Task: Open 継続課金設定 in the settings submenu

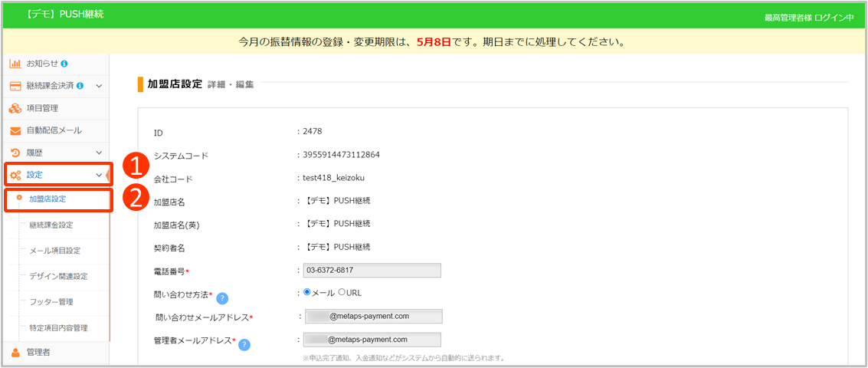Action: pyautogui.click(x=51, y=225)
